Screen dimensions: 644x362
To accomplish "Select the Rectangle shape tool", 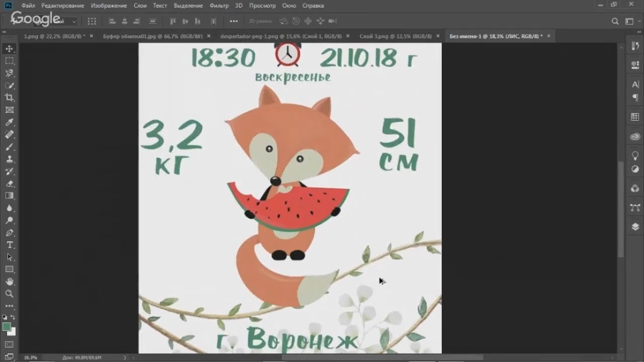I will [x=10, y=269].
